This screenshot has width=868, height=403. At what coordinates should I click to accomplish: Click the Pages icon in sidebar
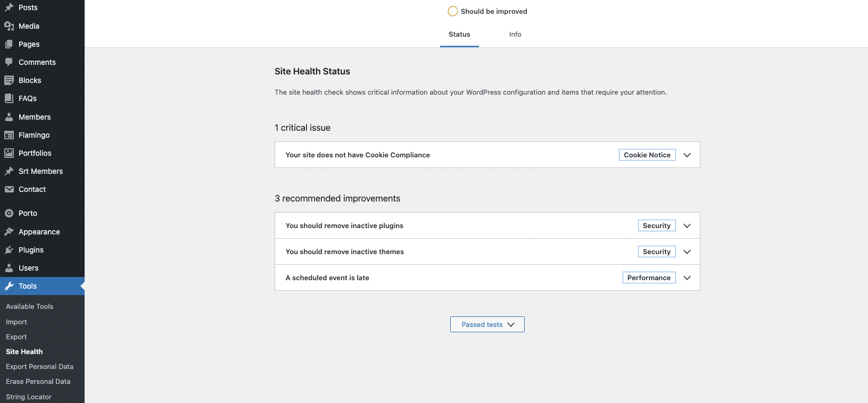click(9, 44)
